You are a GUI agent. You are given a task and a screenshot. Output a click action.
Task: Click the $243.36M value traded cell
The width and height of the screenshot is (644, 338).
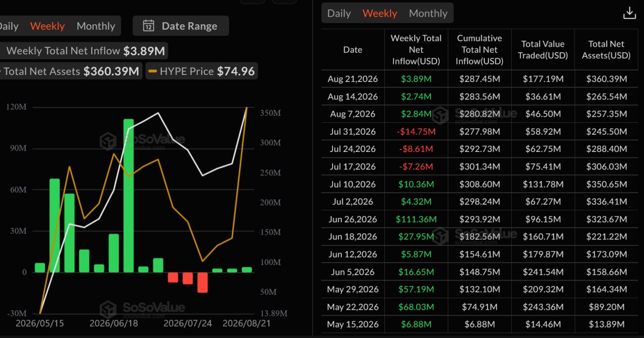pyautogui.click(x=543, y=307)
